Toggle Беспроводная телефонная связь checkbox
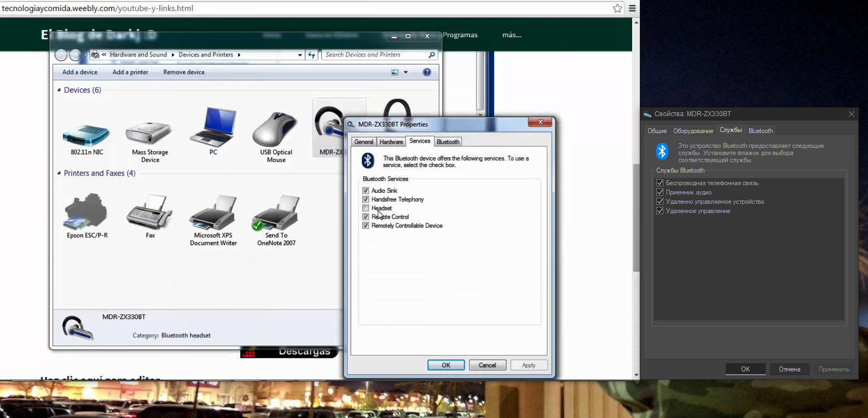The height and width of the screenshot is (418, 868). [660, 183]
